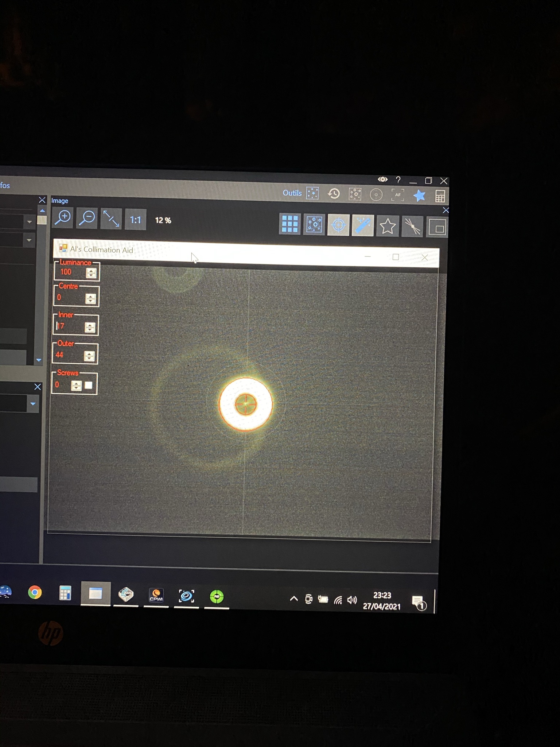The image size is (560, 747).
Task: Click the battery icon in tray
Action: [x=323, y=599]
